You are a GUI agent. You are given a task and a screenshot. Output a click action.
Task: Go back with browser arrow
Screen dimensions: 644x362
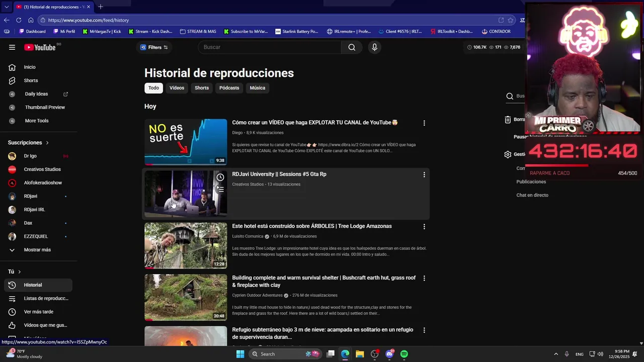[x=7, y=20]
